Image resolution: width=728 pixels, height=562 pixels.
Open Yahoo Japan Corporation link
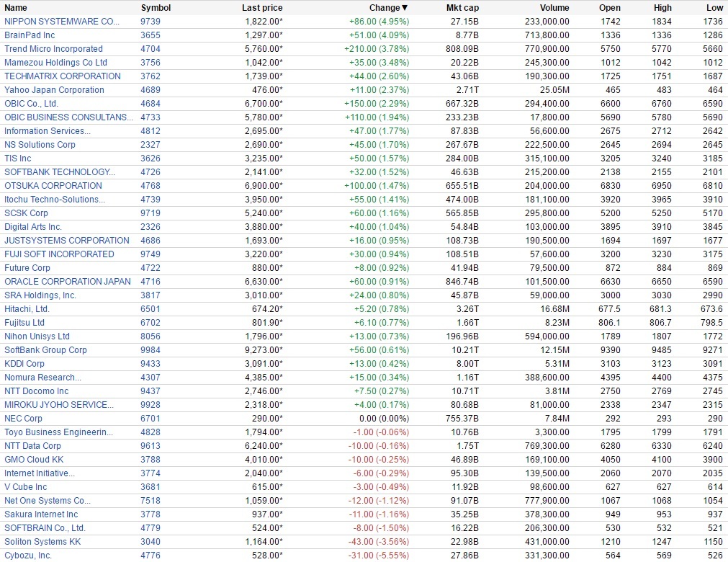point(54,90)
